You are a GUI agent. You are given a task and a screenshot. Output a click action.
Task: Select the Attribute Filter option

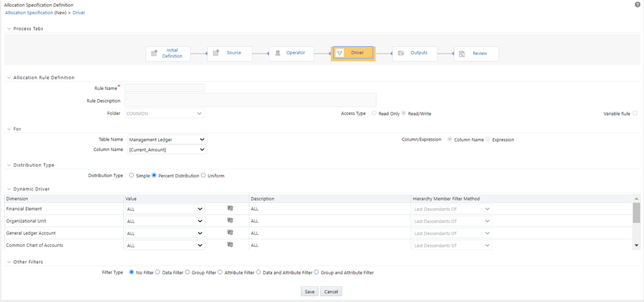click(220, 272)
